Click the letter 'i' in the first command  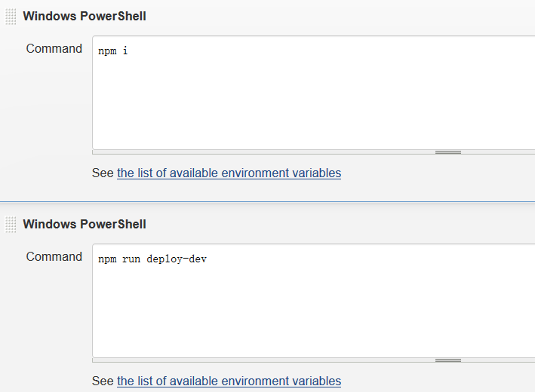(125, 52)
